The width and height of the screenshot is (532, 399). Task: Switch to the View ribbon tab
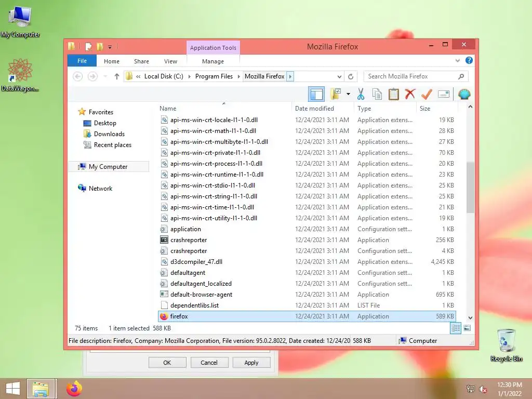click(170, 61)
